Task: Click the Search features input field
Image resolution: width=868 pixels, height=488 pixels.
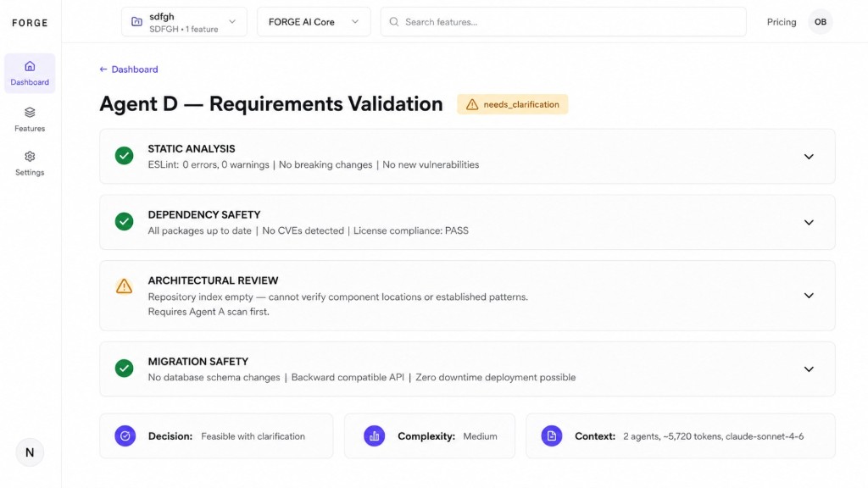Action: 563,22
